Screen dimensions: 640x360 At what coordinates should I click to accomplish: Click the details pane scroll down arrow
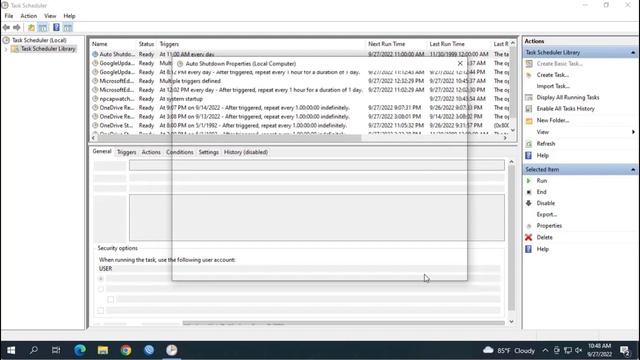511,322
